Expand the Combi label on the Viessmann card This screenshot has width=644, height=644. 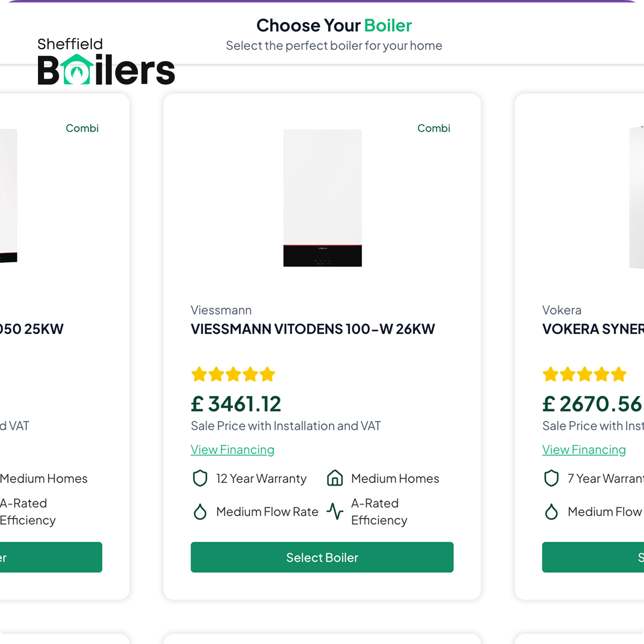click(434, 128)
